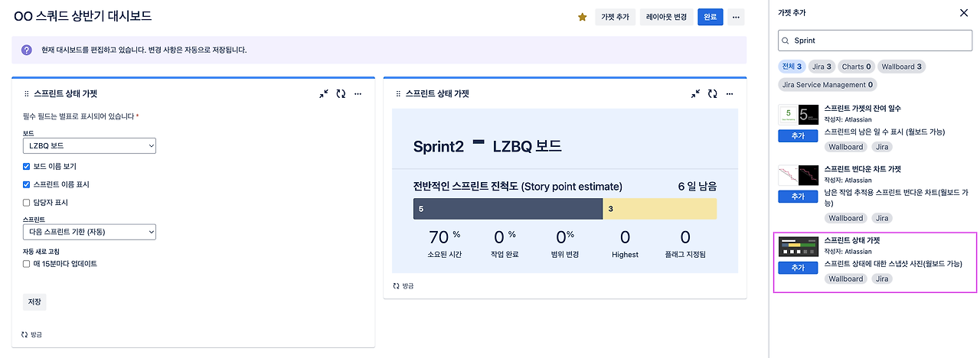
Task: Uncheck the 스프린트 이름 표시 checkbox
Action: pyautogui.click(x=27, y=184)
